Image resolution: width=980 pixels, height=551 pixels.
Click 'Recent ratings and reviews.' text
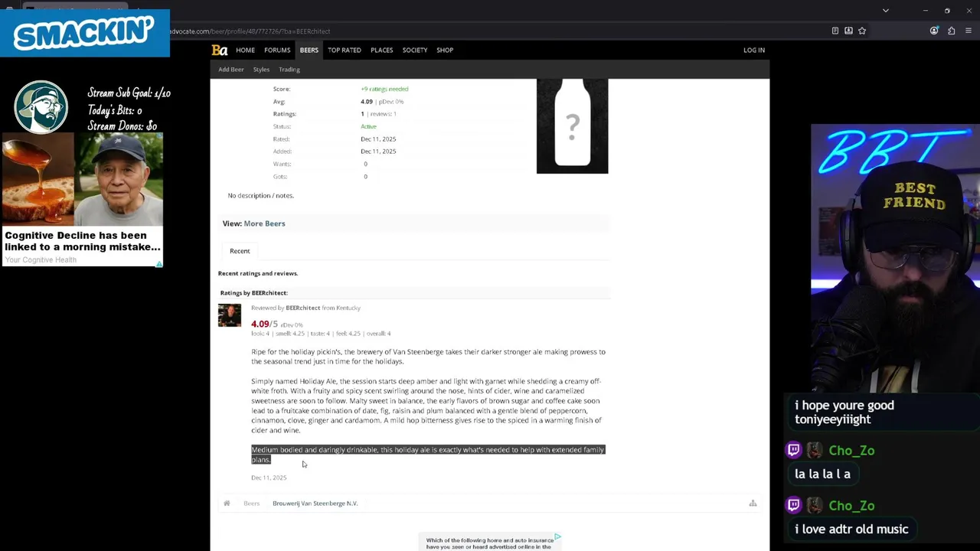pos(258,273)
